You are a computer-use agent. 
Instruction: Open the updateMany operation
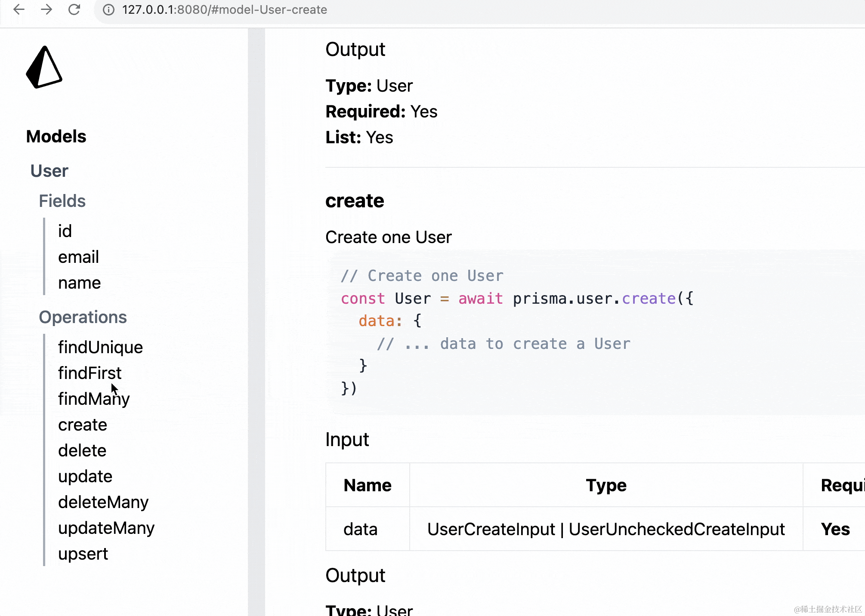coord(106,528)
